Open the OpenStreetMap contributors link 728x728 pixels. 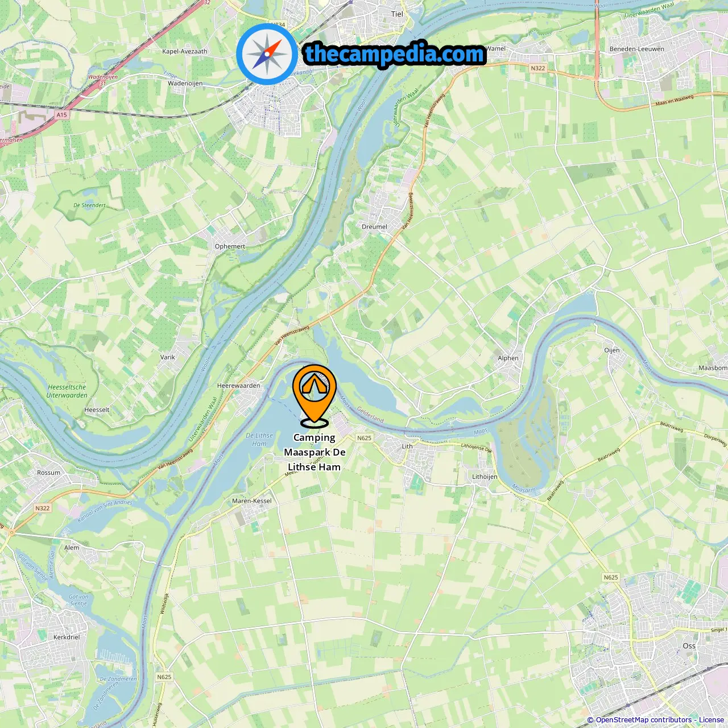tap(643, 719)
